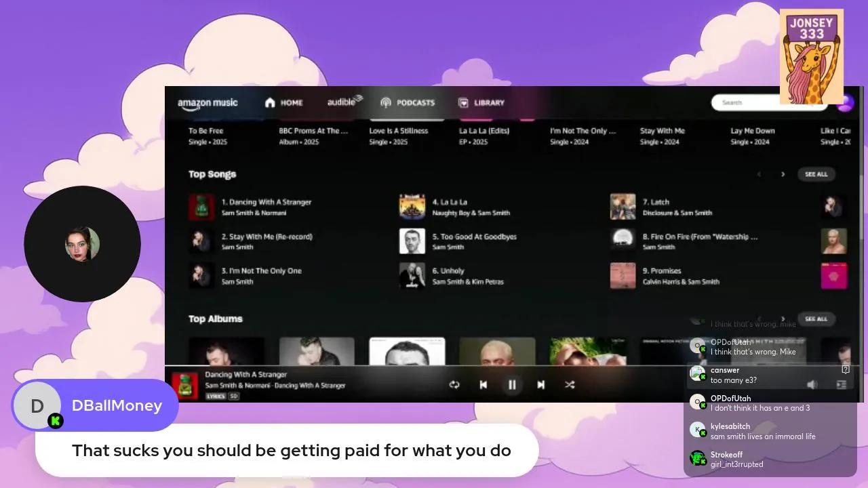Screen dimensions: 868x488
Task: Click Too Good At Goodbyes artwork
Action: [412, 241]
